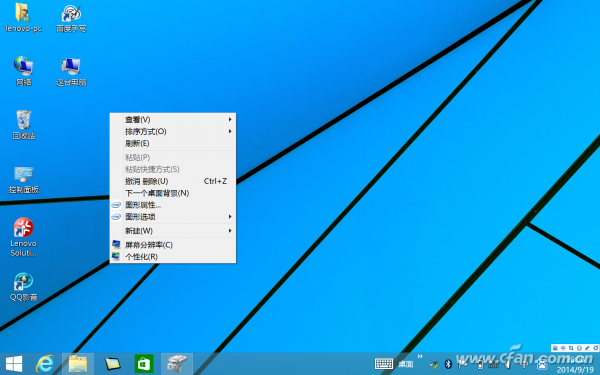Choose 刷新(E) from the context menu
The image size is (600, 375).
click(173, 143)
